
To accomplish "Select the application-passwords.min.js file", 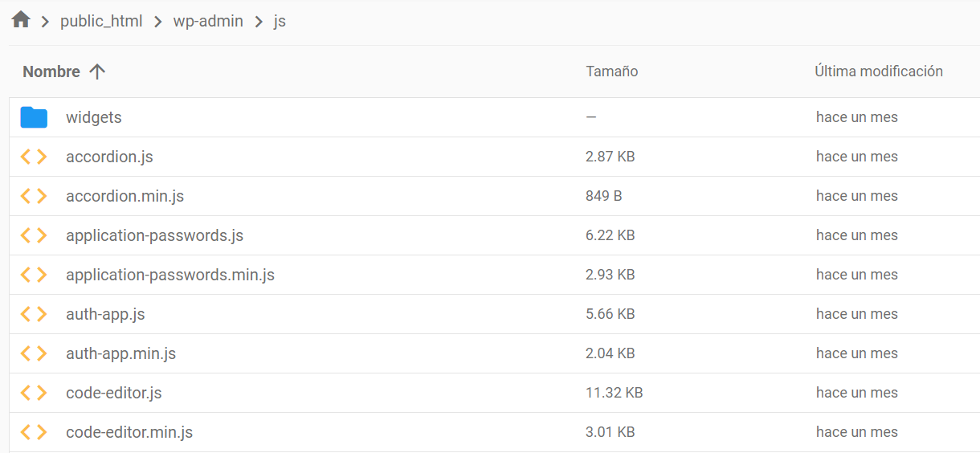I will [170, 275].
